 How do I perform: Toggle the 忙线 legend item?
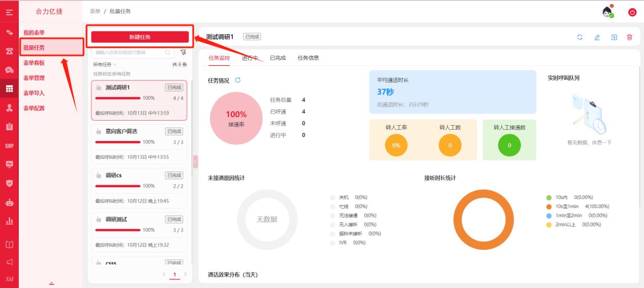click(x=348, y=206)
